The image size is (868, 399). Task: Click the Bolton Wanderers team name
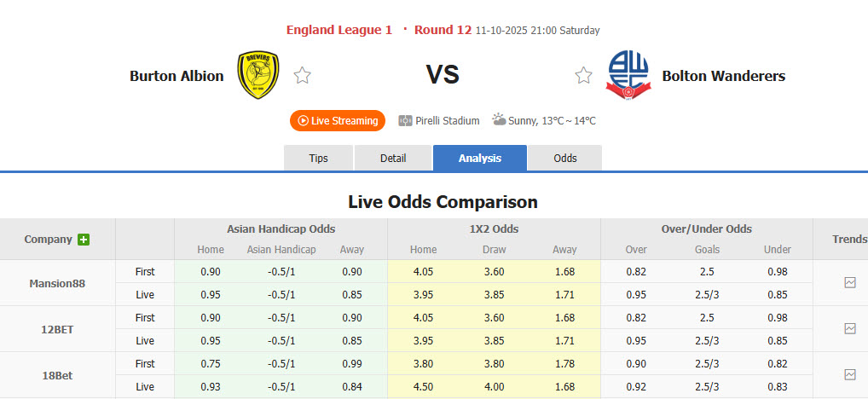pyautogui.click(x=724, y=76)
